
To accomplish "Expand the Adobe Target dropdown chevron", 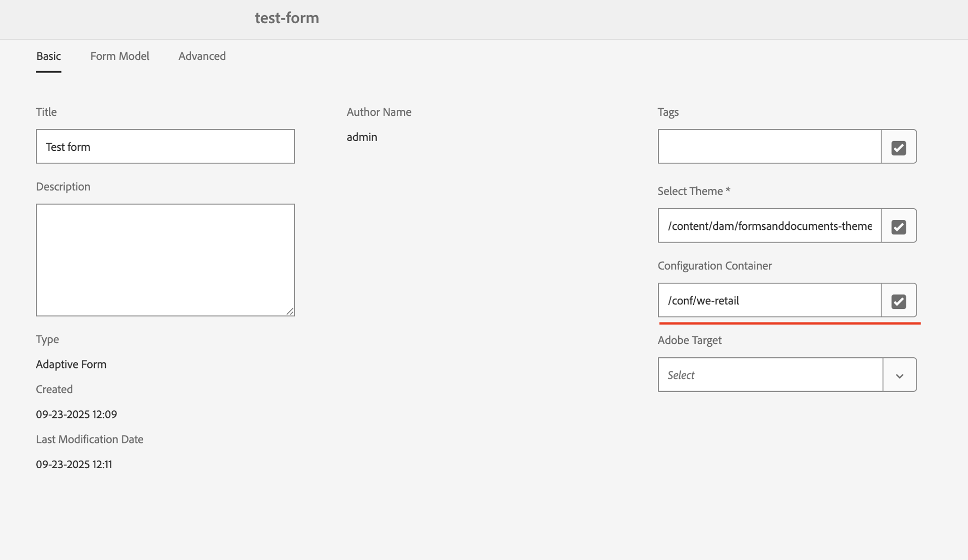I will 899,376.
